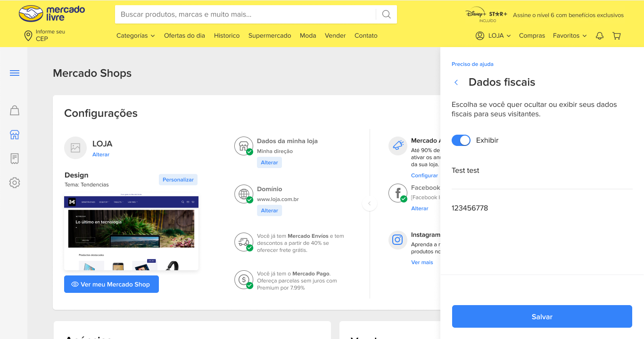Image resolution: width=644 pixels, height=339 pixels.
Task: Click the Disney+ Star+ banner logo
Action: point(487,15)
